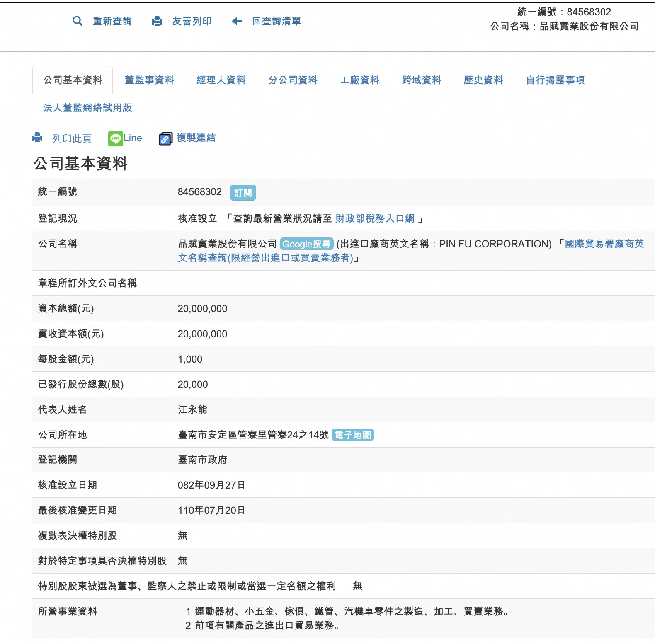Click the printer icon beside 列印此頁
Viewport: 655px width, 644px height.
tap(37, 137)
